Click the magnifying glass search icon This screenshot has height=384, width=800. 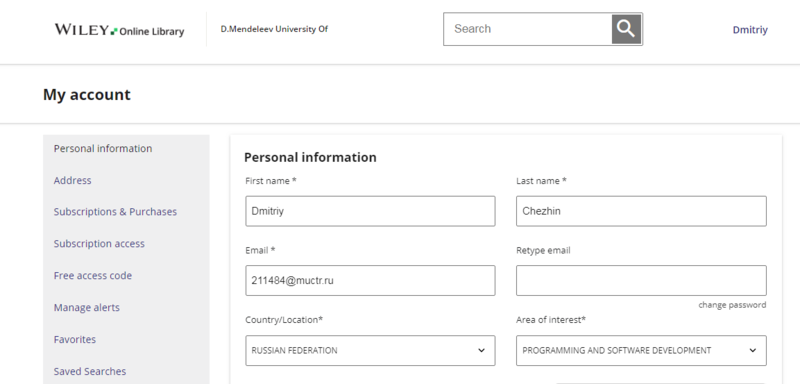pyautogui.click(x=626, y=29)
